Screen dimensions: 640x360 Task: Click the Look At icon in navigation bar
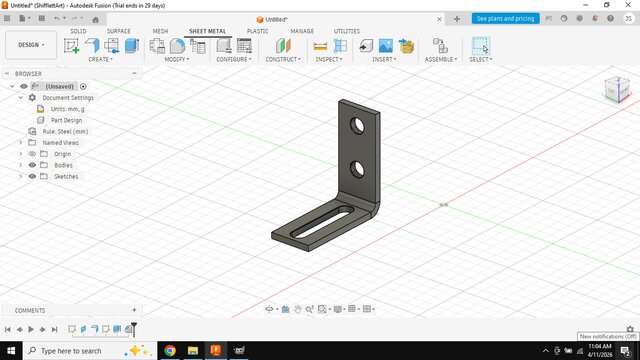[285, 309]
